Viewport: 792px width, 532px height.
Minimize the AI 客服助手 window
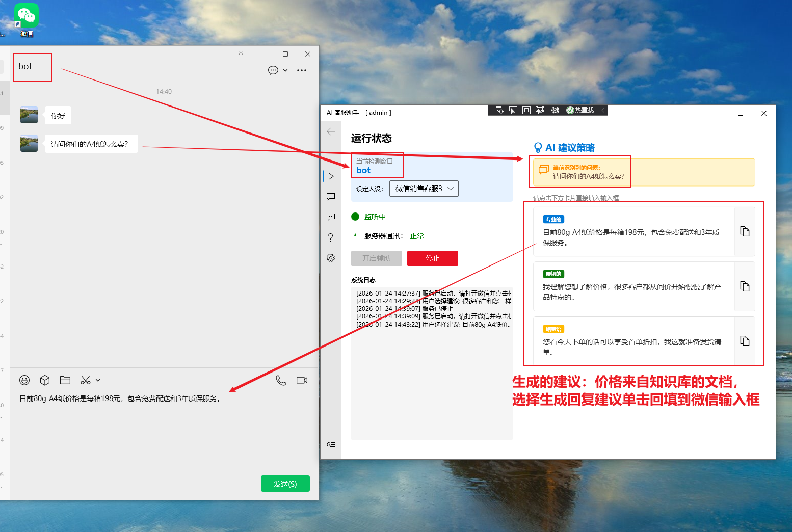tap(717, 113)
